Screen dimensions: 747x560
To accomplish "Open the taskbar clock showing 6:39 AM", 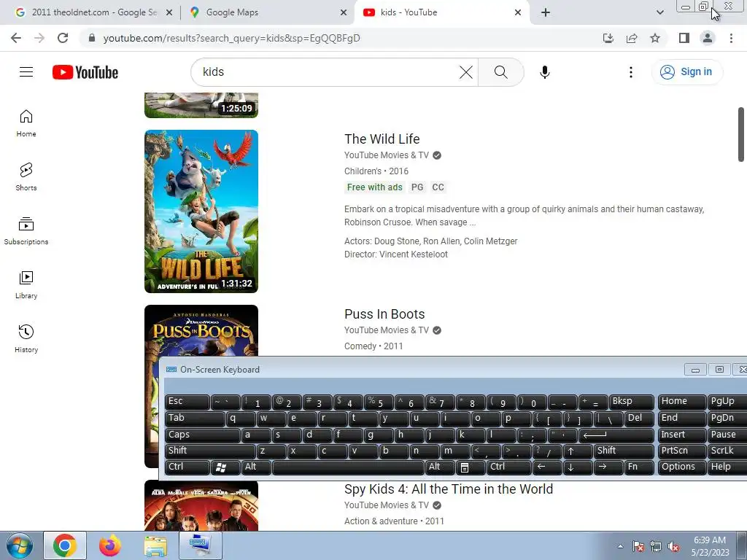I will click(710, 546).
